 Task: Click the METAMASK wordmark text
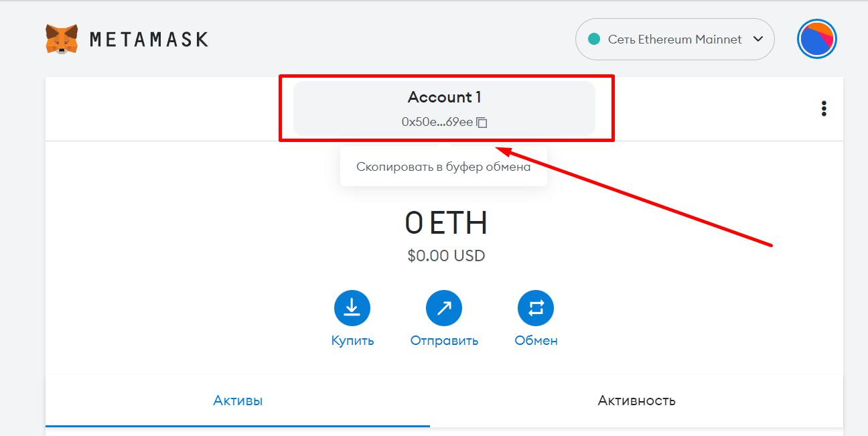(149, 40)
